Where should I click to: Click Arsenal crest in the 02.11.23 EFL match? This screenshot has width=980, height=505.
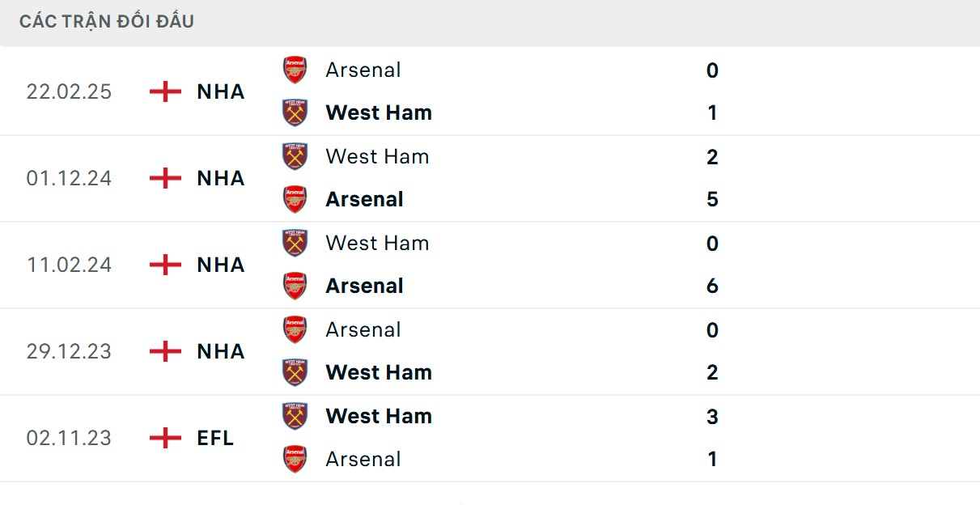click(295, 459)
